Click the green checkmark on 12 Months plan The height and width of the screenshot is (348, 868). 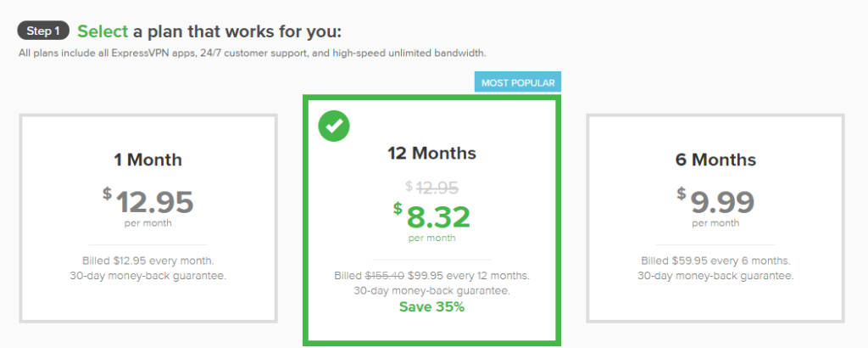point(334,126)
